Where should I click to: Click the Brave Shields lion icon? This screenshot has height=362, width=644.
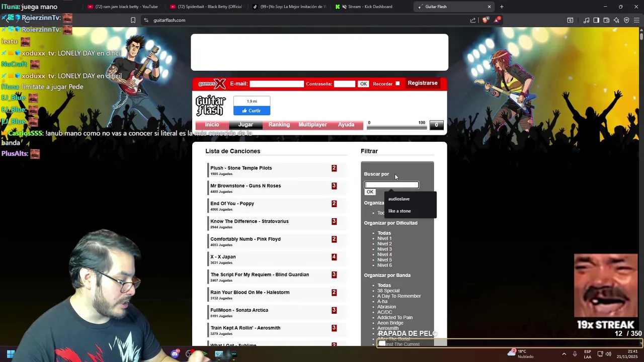point(485,20)
